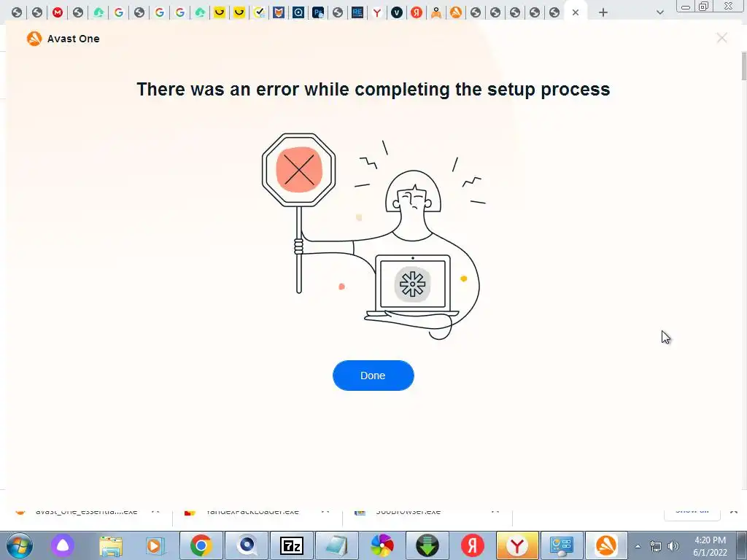Open the volume speaker tray icon
The width and height of the screenshot is (747, 560).
(673, 547)
